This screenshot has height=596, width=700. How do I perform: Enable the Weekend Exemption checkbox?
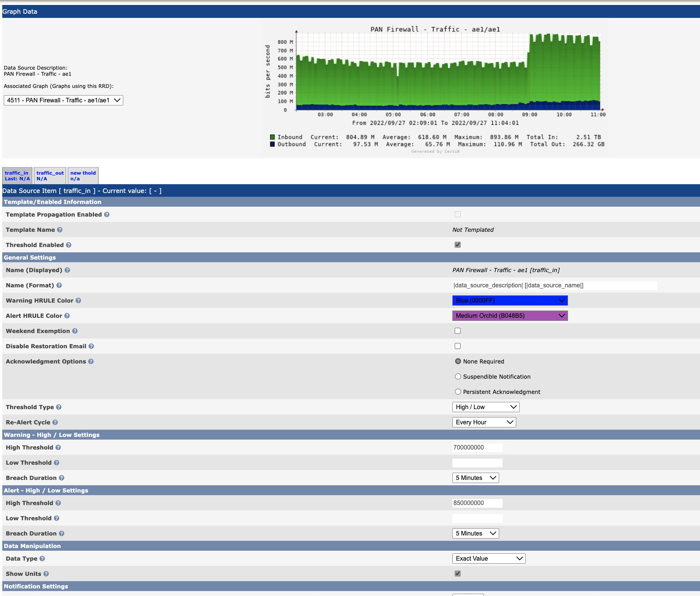pyautogui.click(x=458, y=331)
